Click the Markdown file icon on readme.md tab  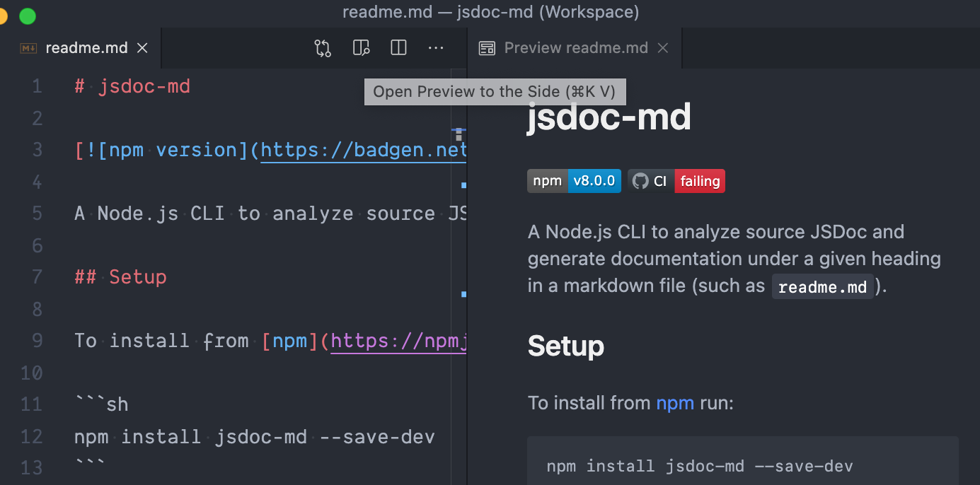click(x=27, y=47)
